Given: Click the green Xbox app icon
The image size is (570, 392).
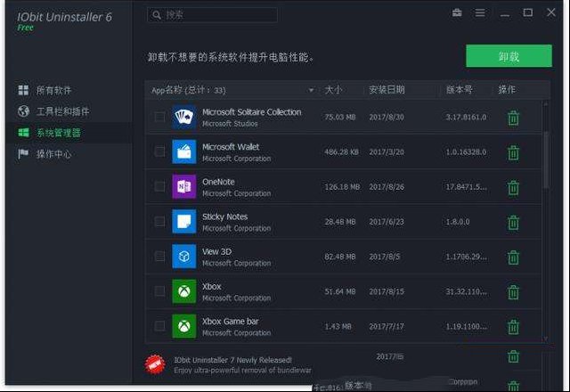Looking at the screenshot, I should 184,291.
